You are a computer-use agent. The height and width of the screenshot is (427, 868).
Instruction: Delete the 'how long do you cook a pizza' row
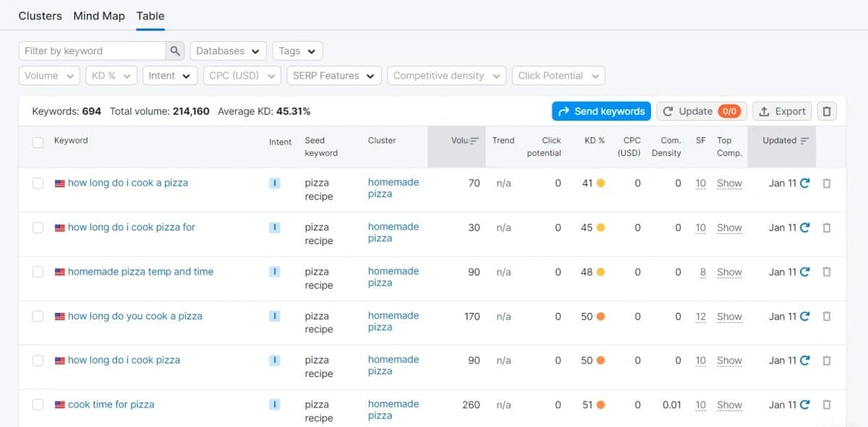pos(827,316)
